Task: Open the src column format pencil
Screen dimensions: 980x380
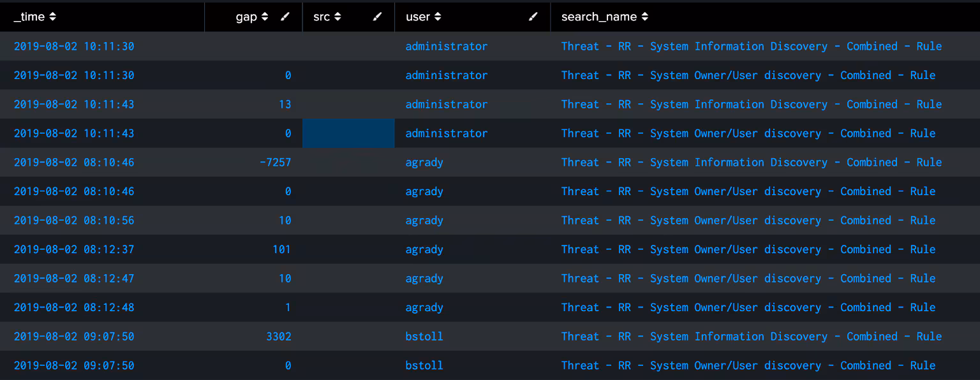Action: tap(377, 17)
